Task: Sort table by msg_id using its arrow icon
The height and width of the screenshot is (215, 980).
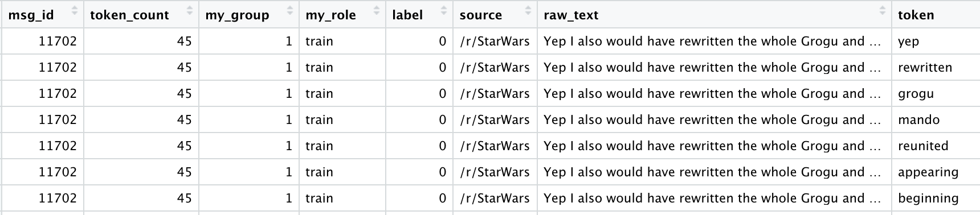Action: (x=75, y=10)
